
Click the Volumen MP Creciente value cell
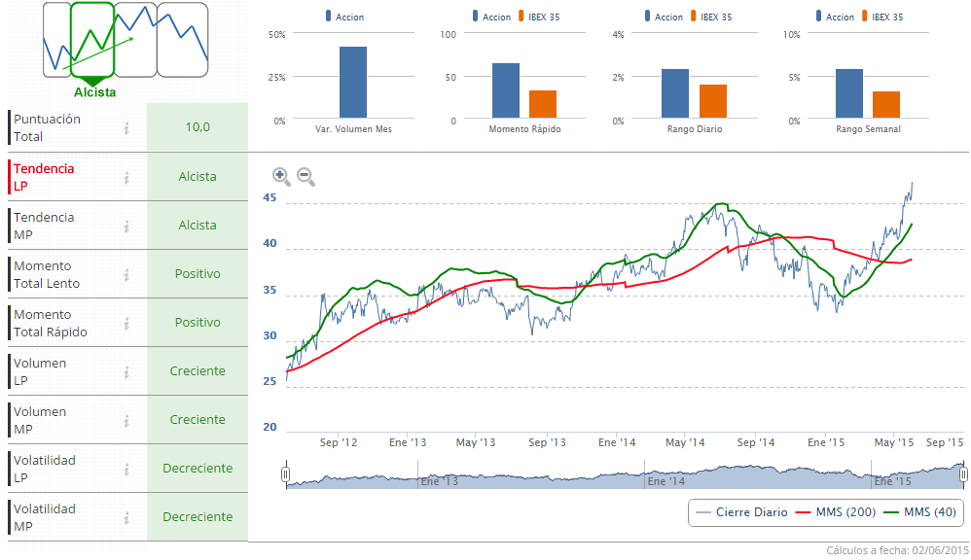click(198, 420)
